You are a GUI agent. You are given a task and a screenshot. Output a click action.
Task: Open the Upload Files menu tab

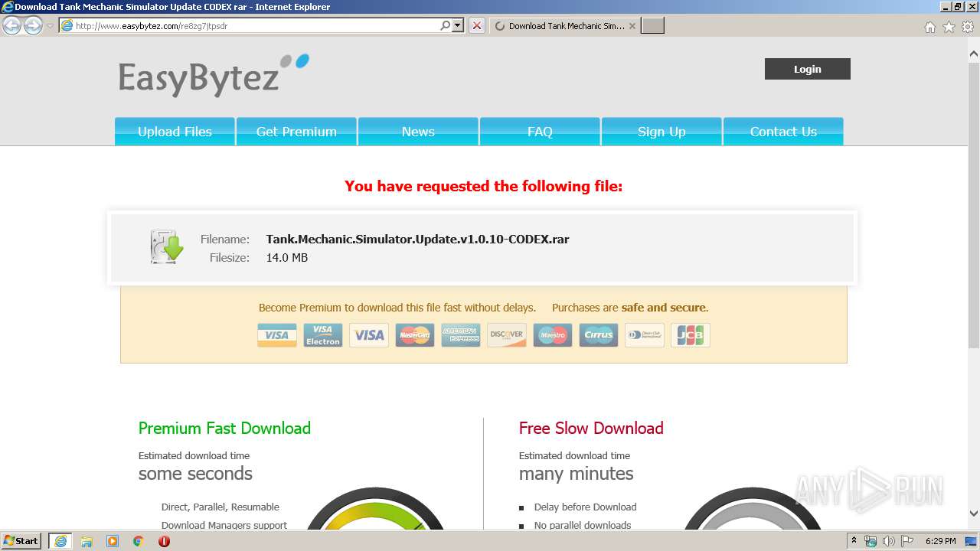(x=175, y=132)
